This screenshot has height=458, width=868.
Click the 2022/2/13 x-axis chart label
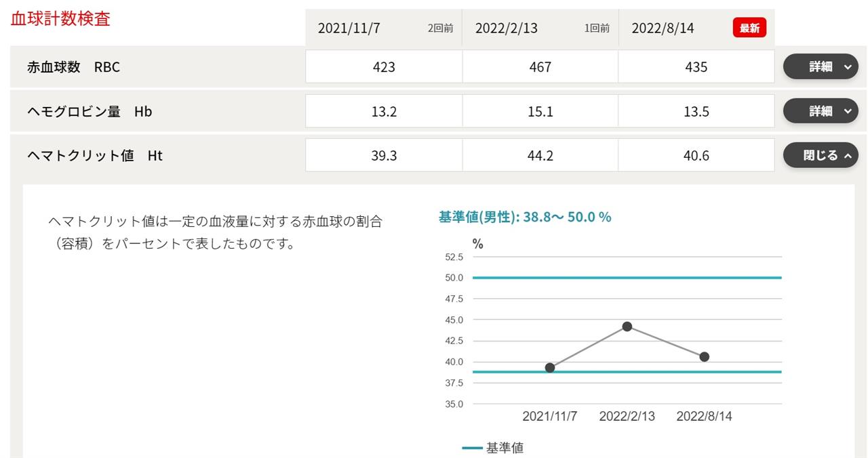click(x=627, y=416)
